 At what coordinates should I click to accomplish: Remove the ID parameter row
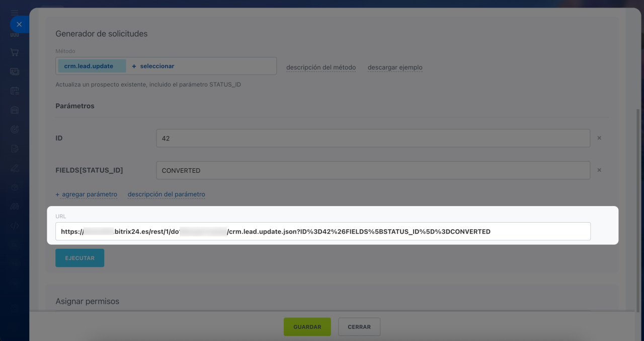point(599,138)
